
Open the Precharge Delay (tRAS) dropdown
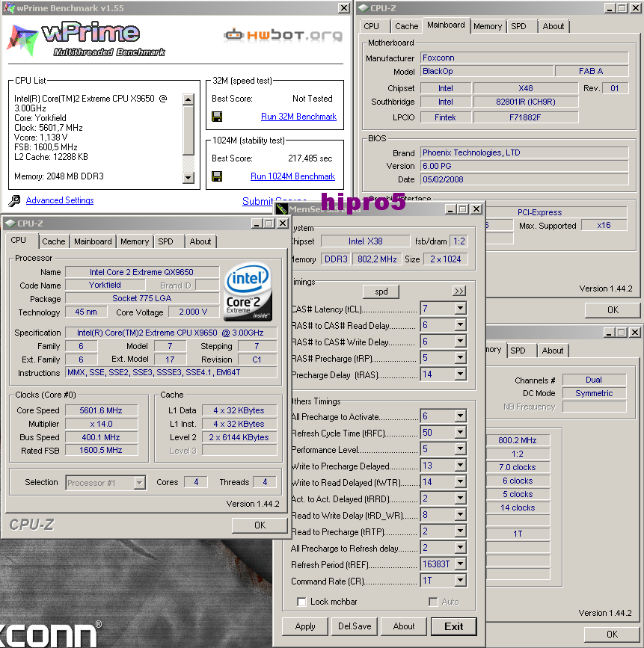click(x=460, y=374)
